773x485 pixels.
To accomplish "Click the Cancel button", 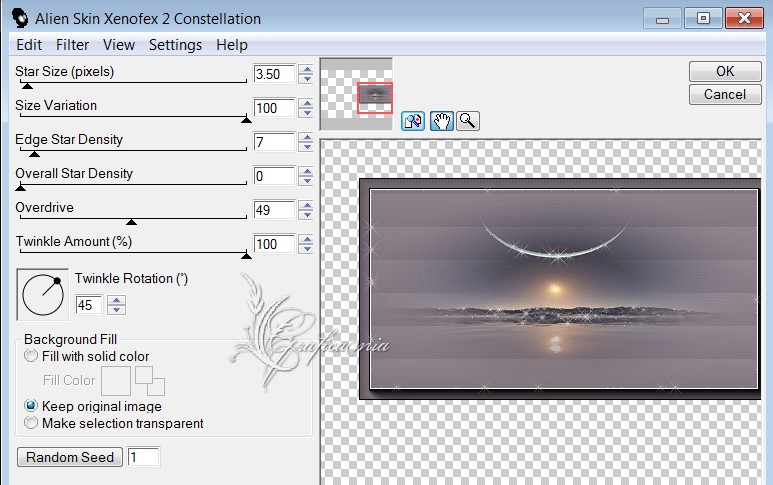I will (x=725, y=94).
